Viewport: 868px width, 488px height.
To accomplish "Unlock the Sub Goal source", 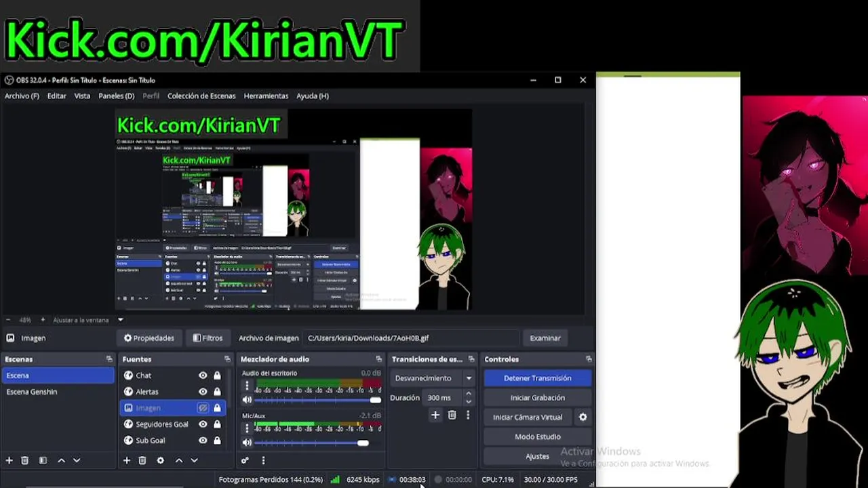I will pos(217,441).
